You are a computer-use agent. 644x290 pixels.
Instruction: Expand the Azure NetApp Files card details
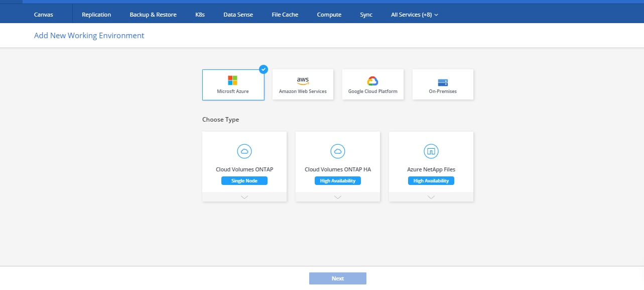(431, 197)
